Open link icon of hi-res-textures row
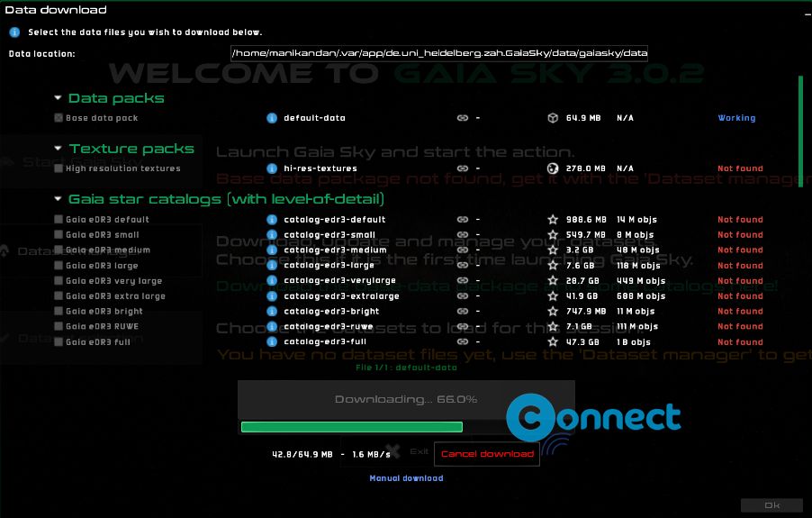 [463, 168]
